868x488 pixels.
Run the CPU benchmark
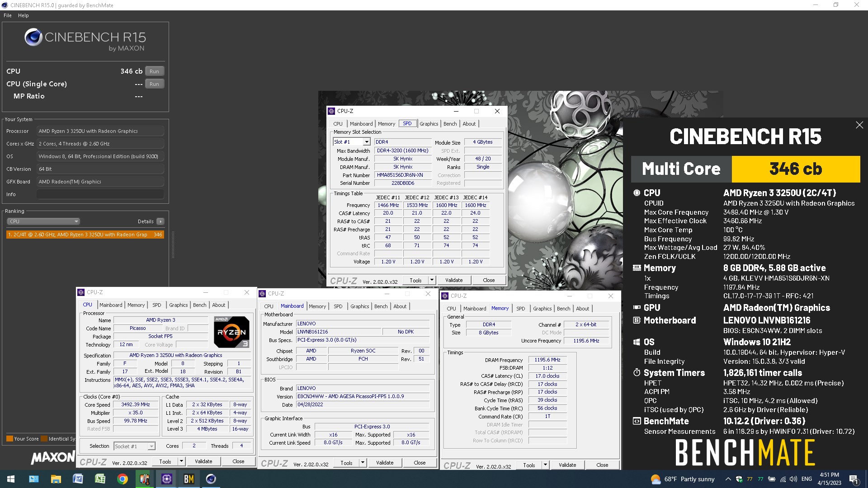pyautogui.click(x=155, y=71)
